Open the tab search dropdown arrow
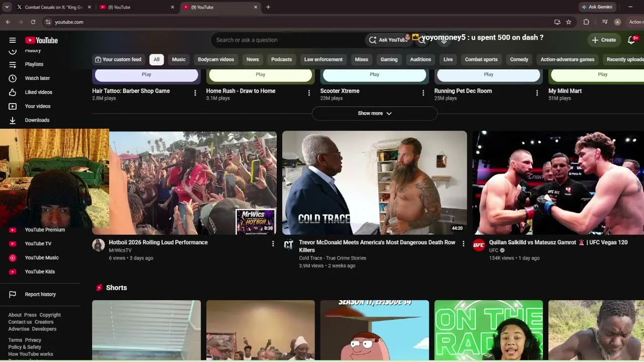Image resolution: width=644 pixels, height=362 pixels. coord(7,7)
